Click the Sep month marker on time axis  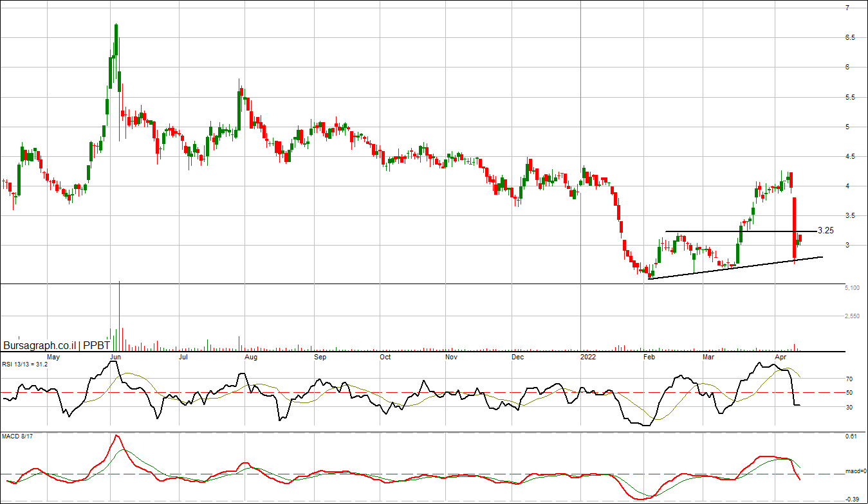coord(320,356)
